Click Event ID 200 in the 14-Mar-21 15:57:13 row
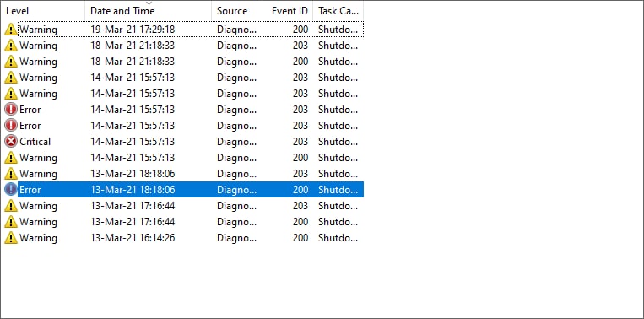Viewport: 644px width, 319px height. click(x=300, y=158)
